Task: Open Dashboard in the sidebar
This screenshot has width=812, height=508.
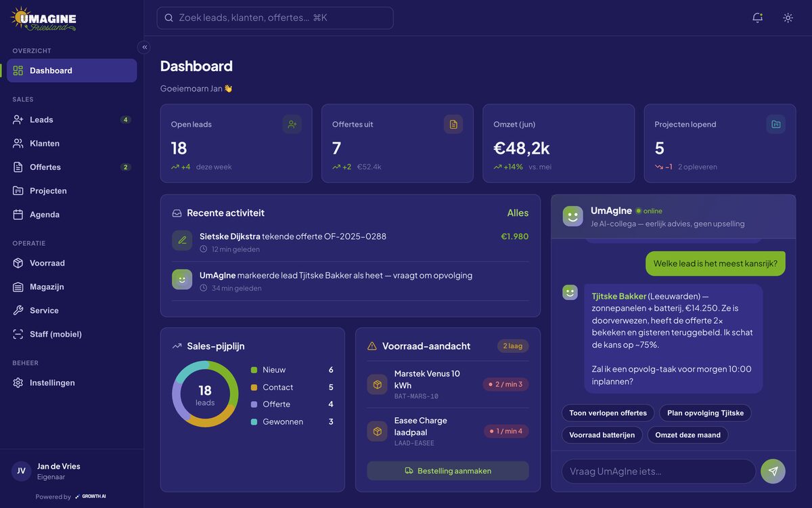Action: pos(72,70)
